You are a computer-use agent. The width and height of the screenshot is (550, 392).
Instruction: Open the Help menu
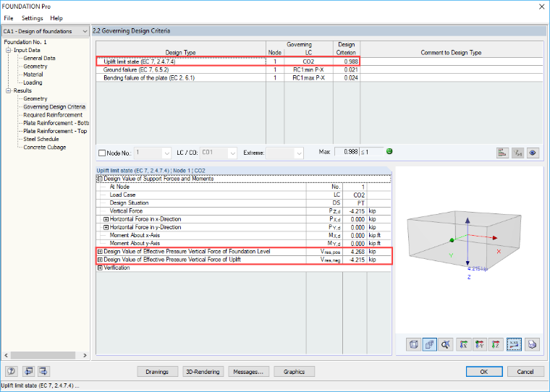[x=56, y=18]
